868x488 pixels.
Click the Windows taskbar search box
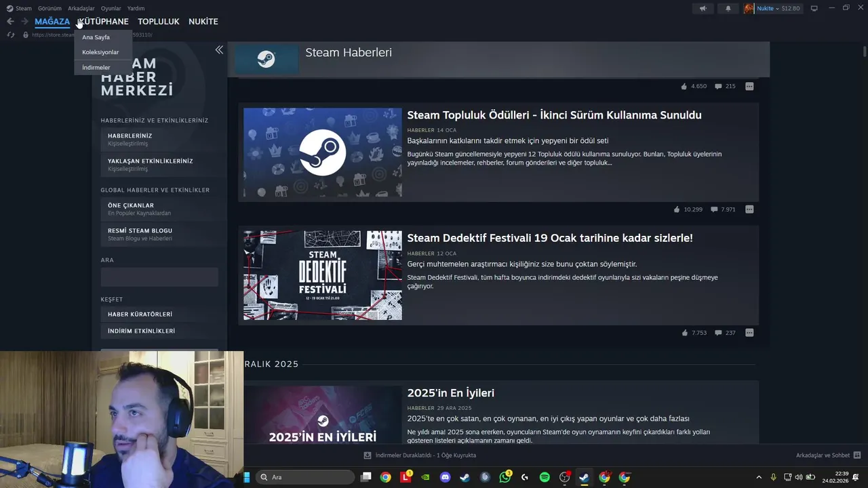click(304, 477)
